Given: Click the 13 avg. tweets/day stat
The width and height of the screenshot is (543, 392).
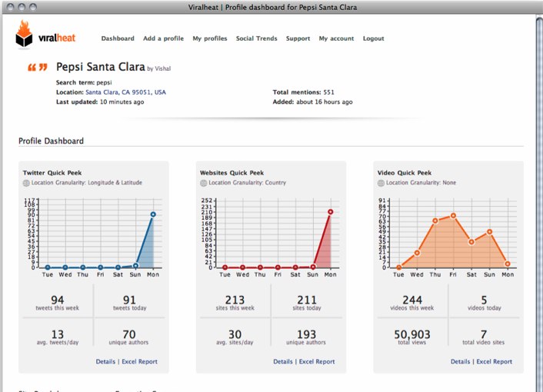Looking at the screenshot, I should click(x=58, y=337).
